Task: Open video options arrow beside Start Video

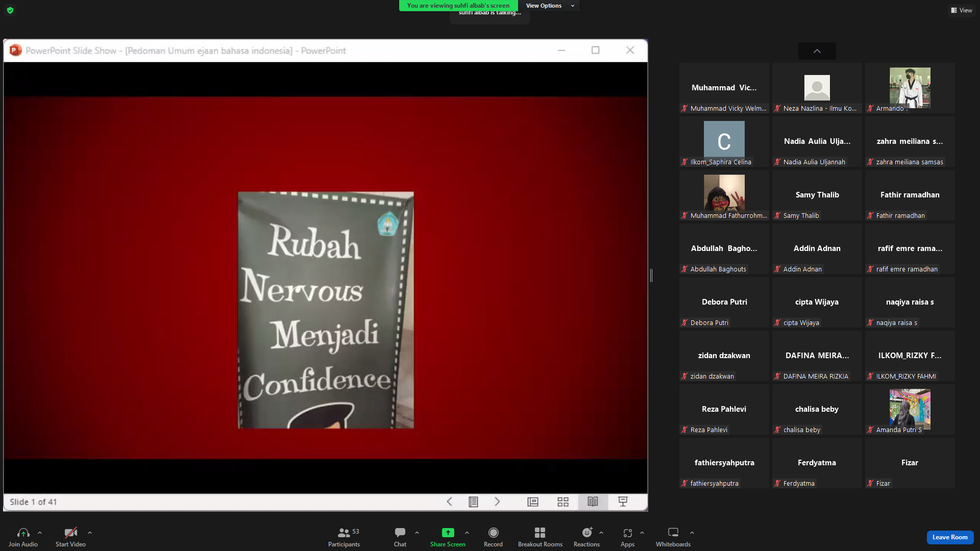Action: pyautogui.click(x=90, y=533)
